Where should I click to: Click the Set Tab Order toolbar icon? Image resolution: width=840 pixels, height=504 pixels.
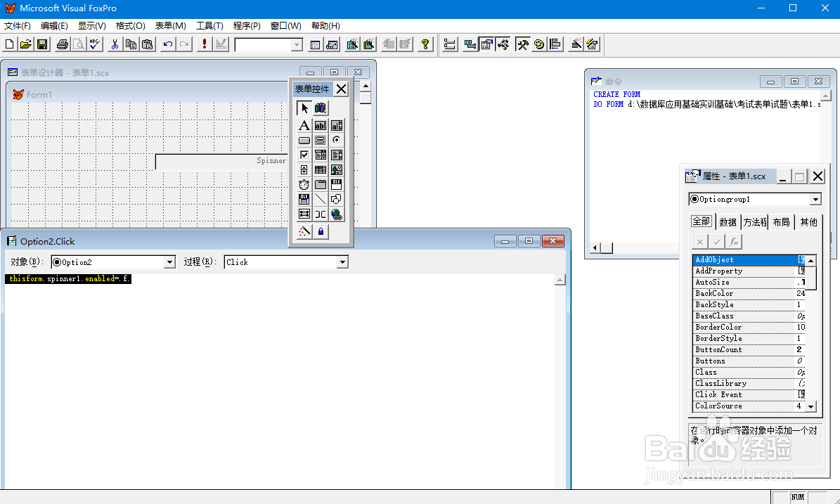pyautogui.click(x=449, y=44)
